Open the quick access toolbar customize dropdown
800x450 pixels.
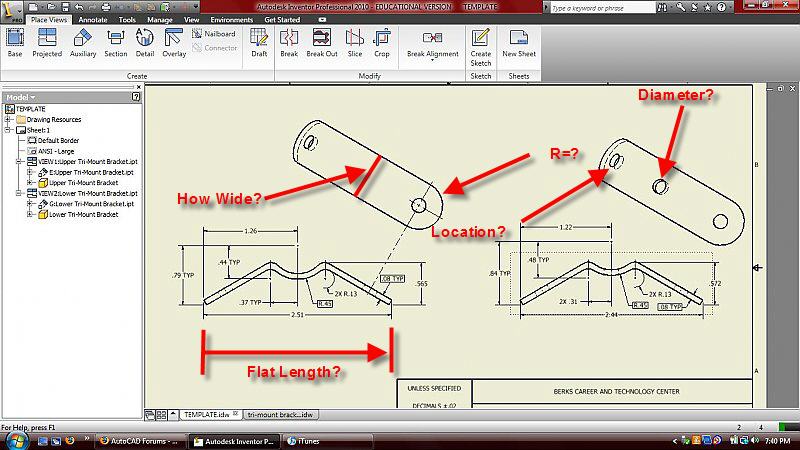(196, 7)
